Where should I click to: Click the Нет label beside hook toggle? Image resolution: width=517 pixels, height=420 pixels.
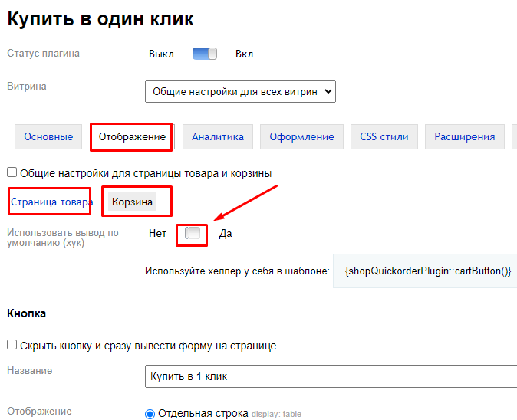click(x=157, y=234)
